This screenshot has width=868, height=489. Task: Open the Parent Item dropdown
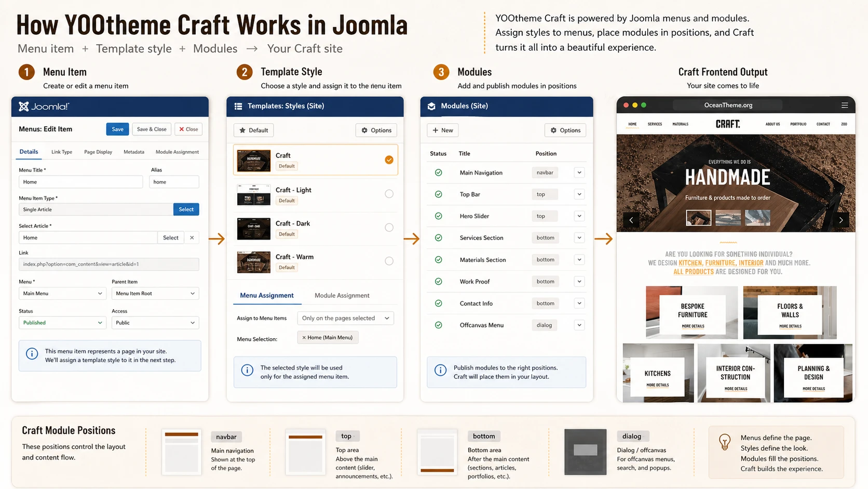[x=155, y=294]
